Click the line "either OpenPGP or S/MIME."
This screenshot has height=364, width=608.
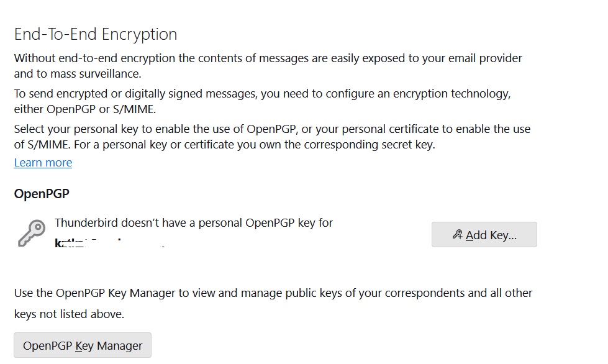(x=85, y=109)
